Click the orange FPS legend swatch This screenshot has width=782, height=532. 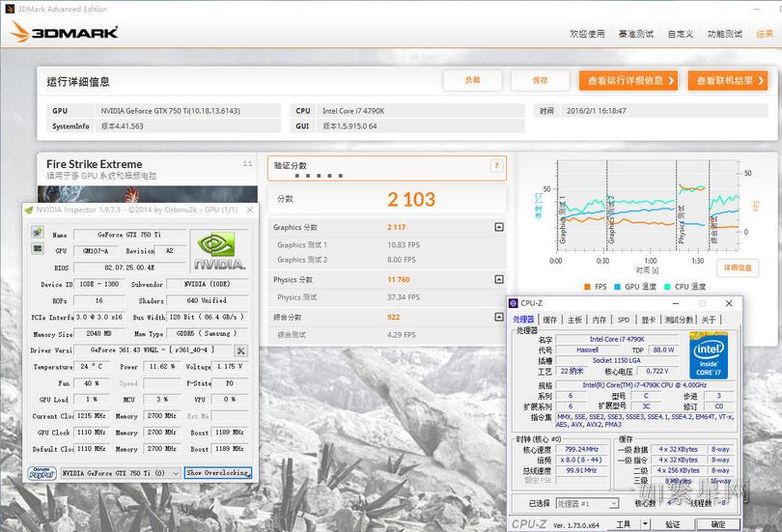[x=587, y=287]
